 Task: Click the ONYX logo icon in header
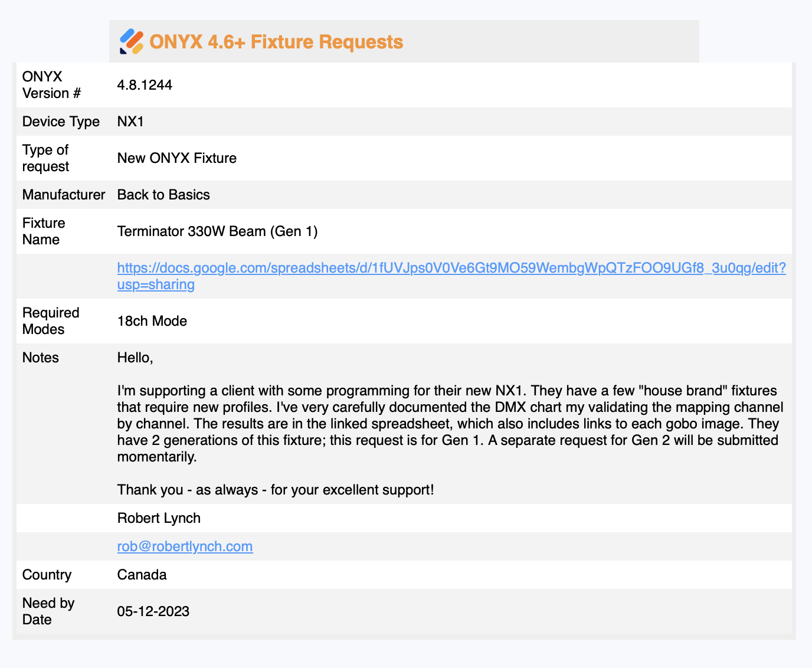132,42
